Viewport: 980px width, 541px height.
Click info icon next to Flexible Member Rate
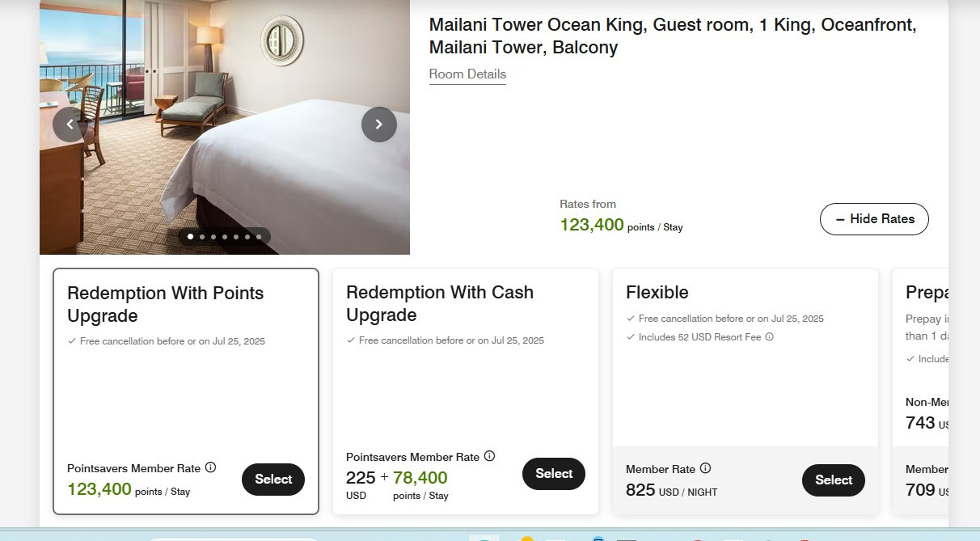click(x=705, y=468)
